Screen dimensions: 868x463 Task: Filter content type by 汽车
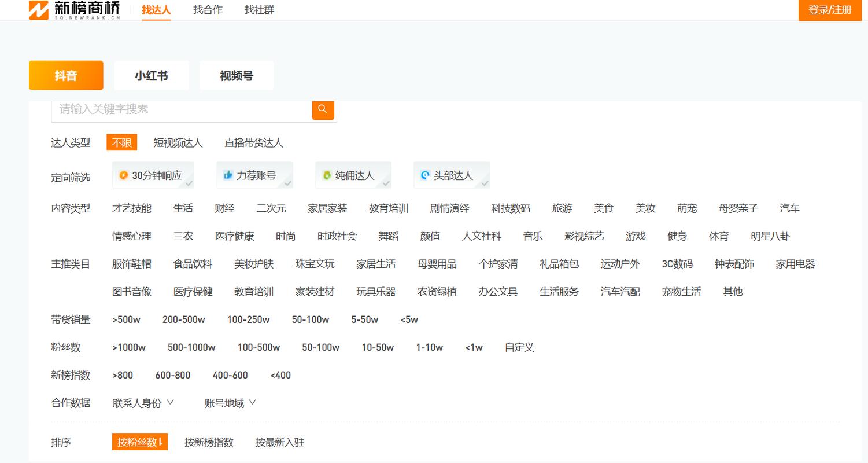point(789,208)
